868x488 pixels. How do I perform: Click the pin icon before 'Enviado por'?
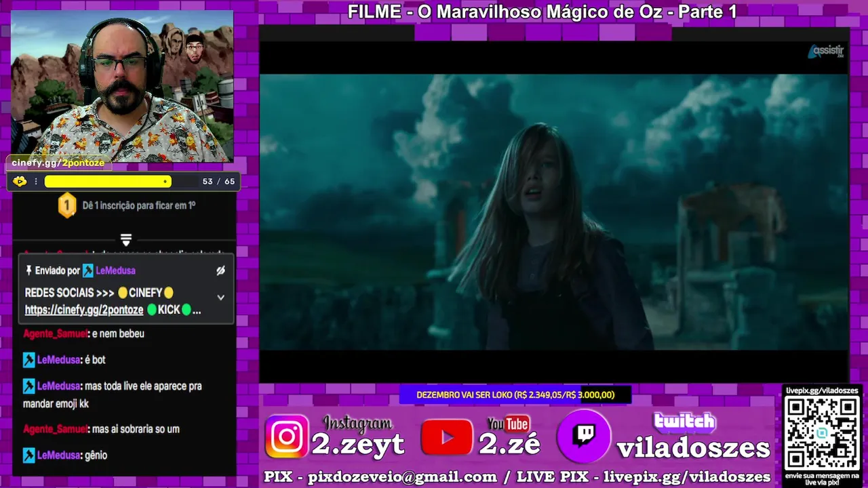28,270
